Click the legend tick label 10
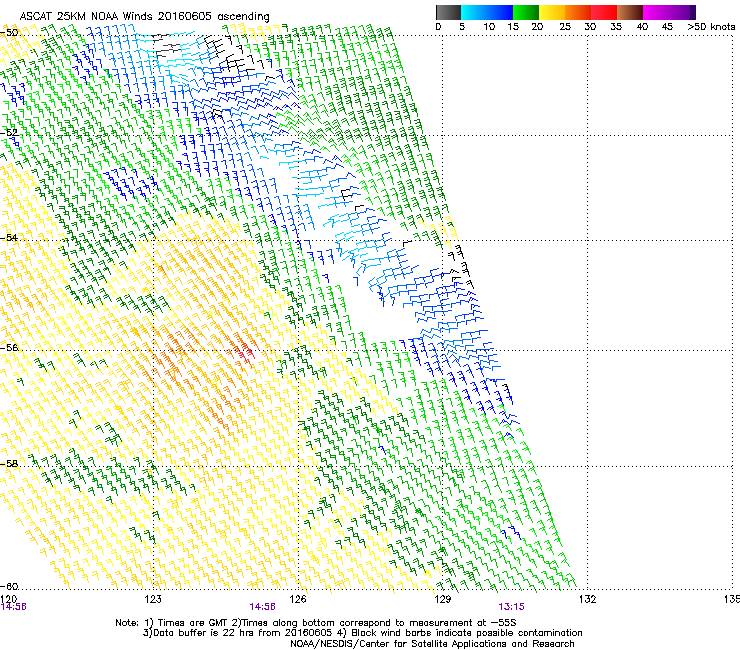This screenshot has width=740, height=650. point(489,27)
